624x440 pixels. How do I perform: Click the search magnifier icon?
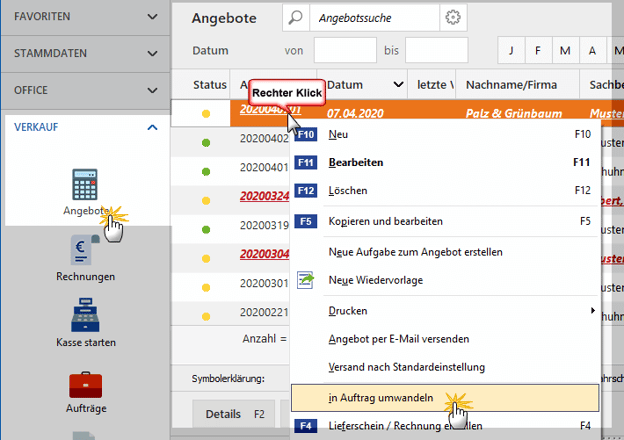(297, 18)
